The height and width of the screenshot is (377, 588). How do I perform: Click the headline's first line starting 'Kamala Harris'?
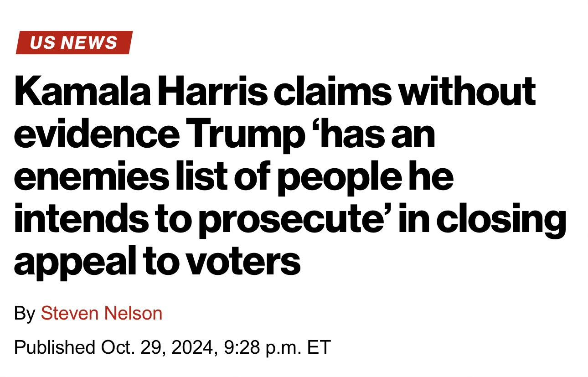click(x=274, y=92)
